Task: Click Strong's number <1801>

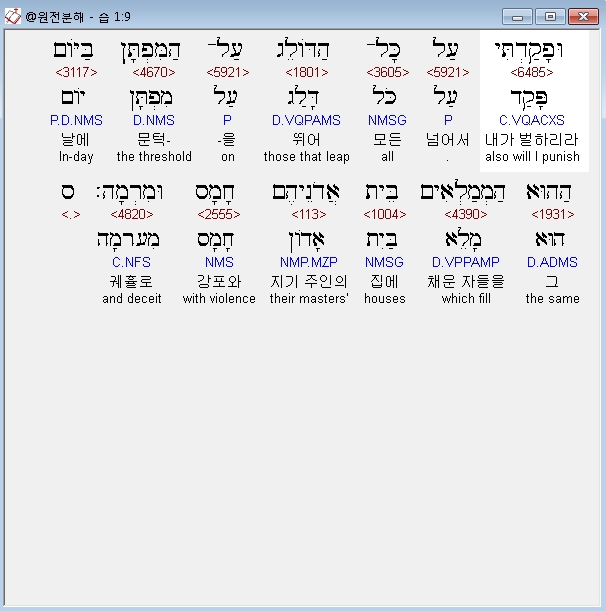Action: 307,72
